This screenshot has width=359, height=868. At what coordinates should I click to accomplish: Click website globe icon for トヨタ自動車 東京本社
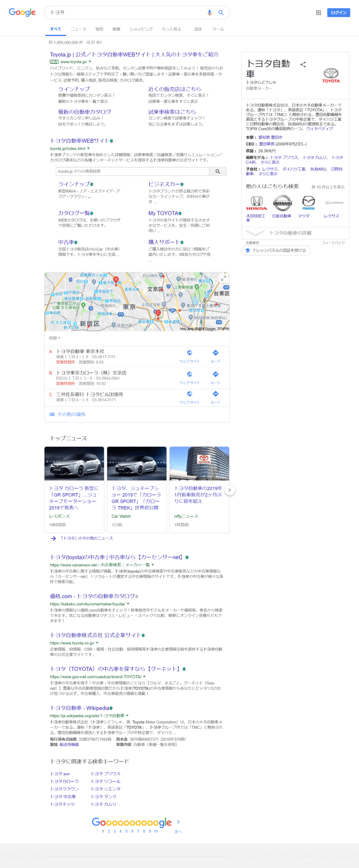point(190,353)
